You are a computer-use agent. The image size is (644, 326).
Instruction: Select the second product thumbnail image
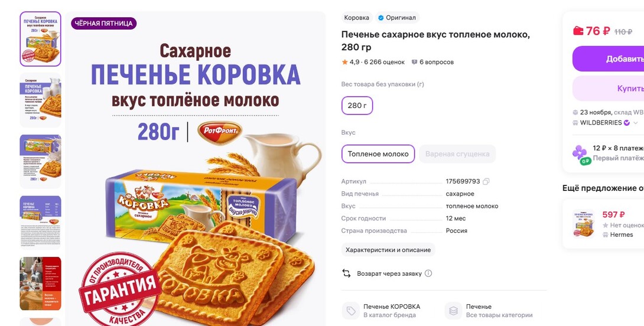(x=40, y=100)
